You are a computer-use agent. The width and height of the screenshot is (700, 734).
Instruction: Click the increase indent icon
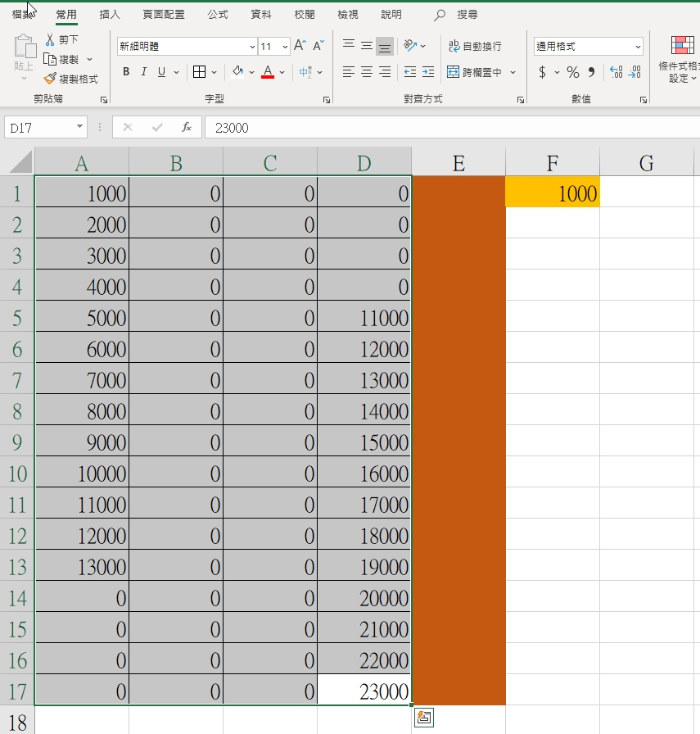click(428, 73)
